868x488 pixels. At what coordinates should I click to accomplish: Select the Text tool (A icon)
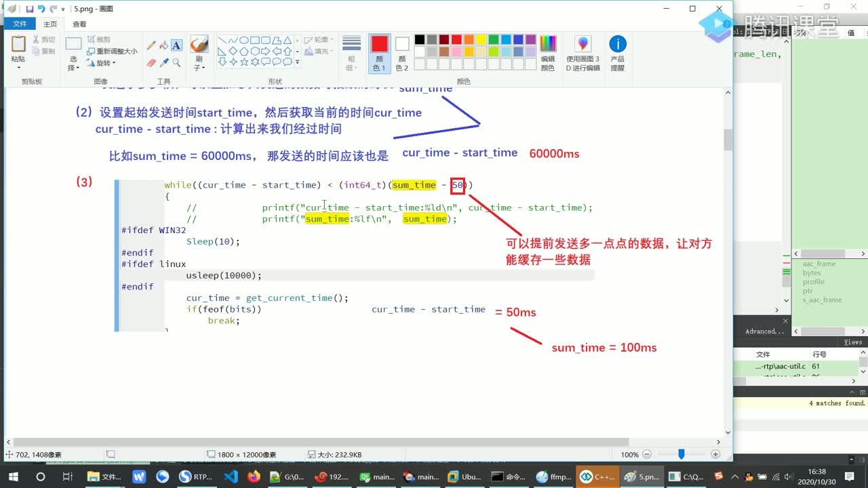pos(176,45)
